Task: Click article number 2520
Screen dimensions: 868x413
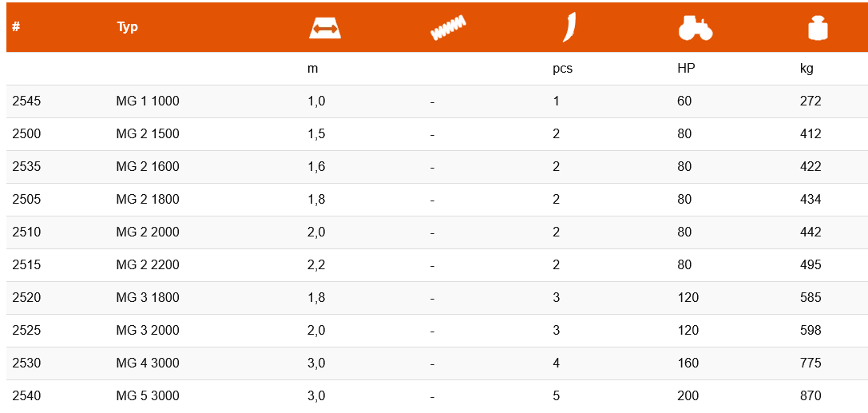Action: point(26,298)
